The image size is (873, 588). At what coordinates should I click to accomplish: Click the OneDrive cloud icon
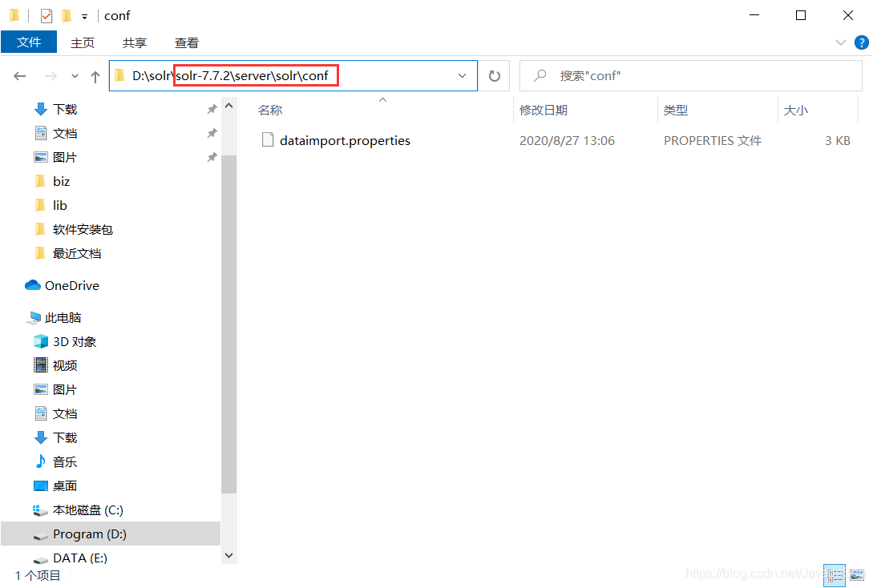(32, 285)
